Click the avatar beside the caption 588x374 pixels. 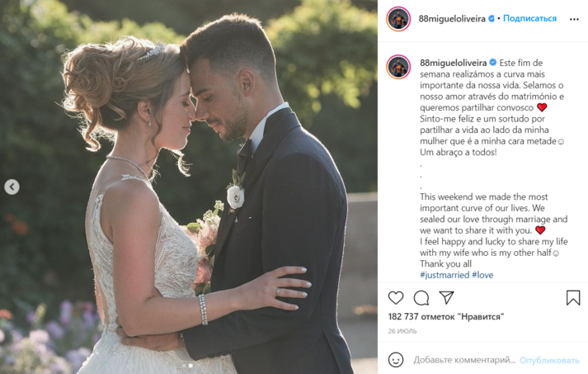[398, 67]
